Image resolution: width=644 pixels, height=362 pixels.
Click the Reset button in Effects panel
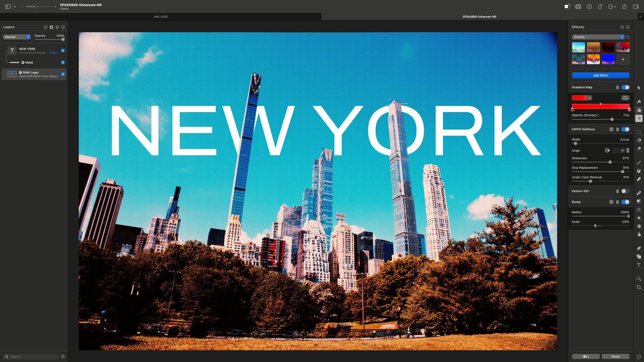coord(615,356)
